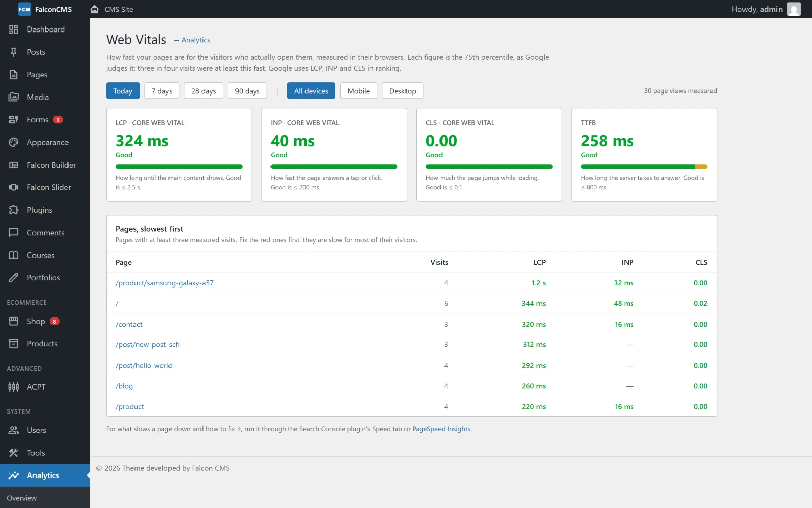Open the PageSpeed Insights link
Image resolution: width=812 pixels, height=508 pixels.
click(x=442, y=429)
